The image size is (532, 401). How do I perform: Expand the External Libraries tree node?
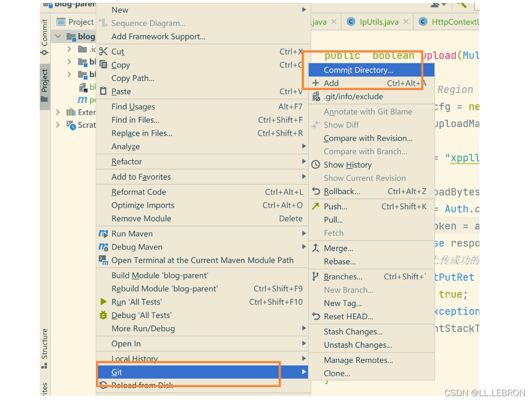pos(58,112)
